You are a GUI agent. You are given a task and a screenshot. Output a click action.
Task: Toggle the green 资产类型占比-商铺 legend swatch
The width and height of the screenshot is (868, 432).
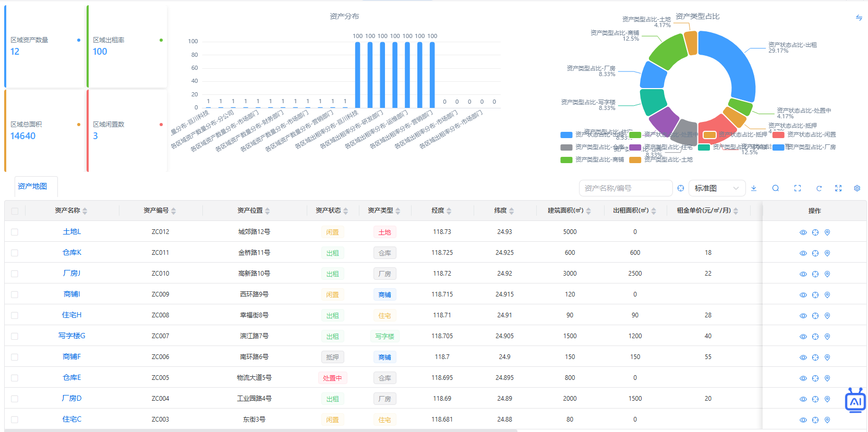[x=566, y=160]
